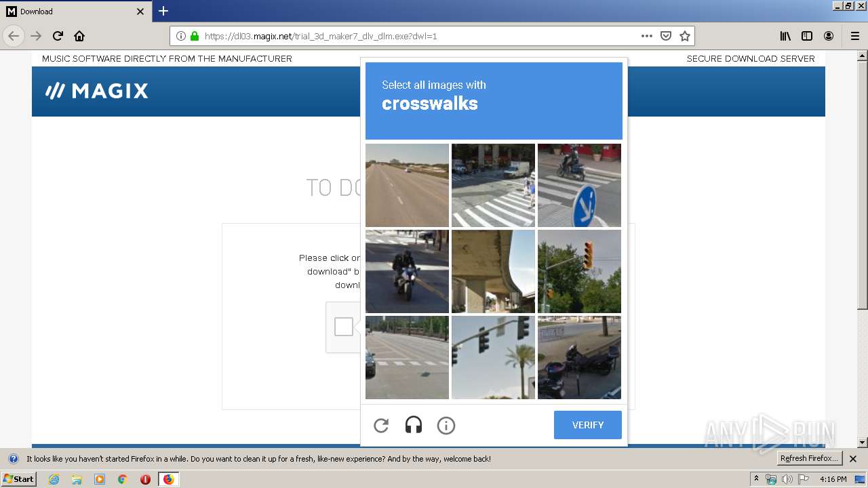Select traffic lights and palm tree tile
This screenshot has width=868, height=488.
493,357
